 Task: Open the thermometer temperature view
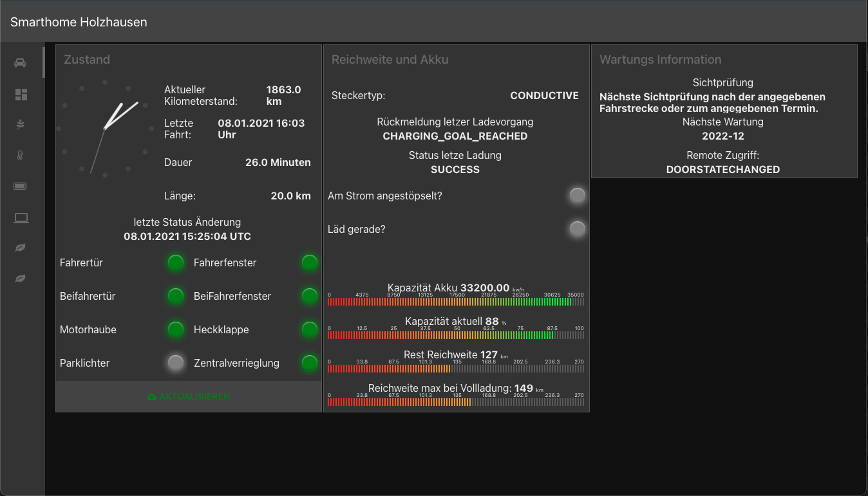(x=21, y=155)
